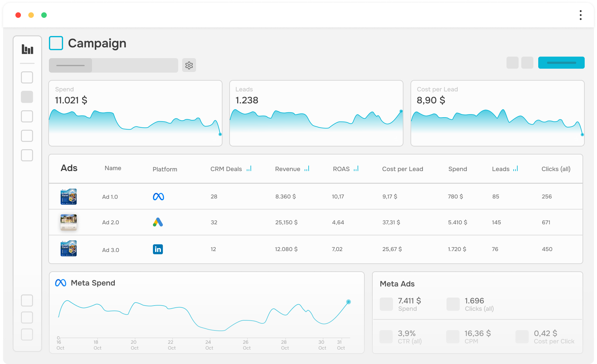This screenshot has width=597, height=364.
Task: Sort by Revenue chart icon
Action: (x=307, y=169)
